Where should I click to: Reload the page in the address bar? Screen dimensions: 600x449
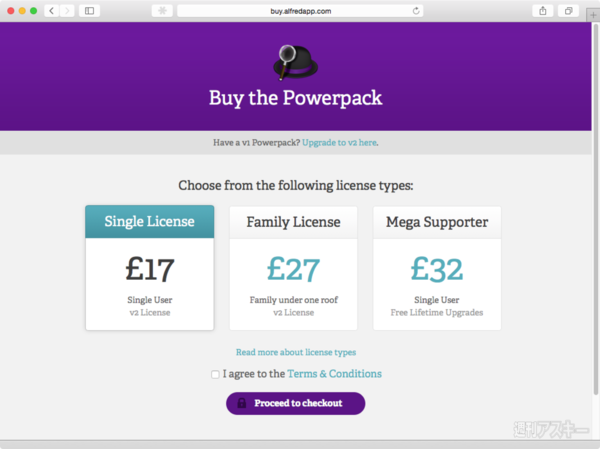pyautogui.click(x=416, y=10)
